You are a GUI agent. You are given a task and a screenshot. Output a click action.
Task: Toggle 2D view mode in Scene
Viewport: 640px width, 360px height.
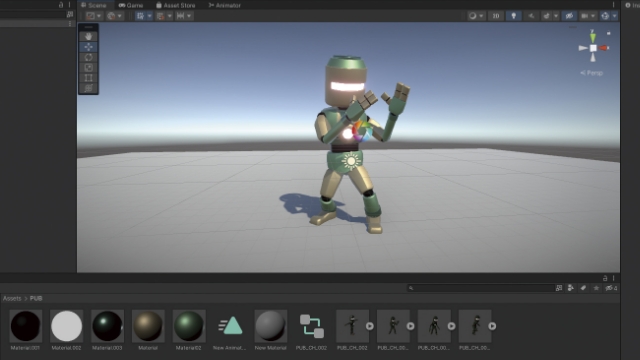click(496, 16)
